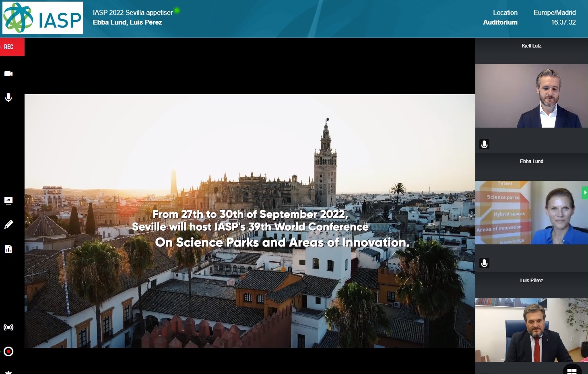Click the IASP logo
The height and width of the screenshot is (374, 588).
[42, 18]
